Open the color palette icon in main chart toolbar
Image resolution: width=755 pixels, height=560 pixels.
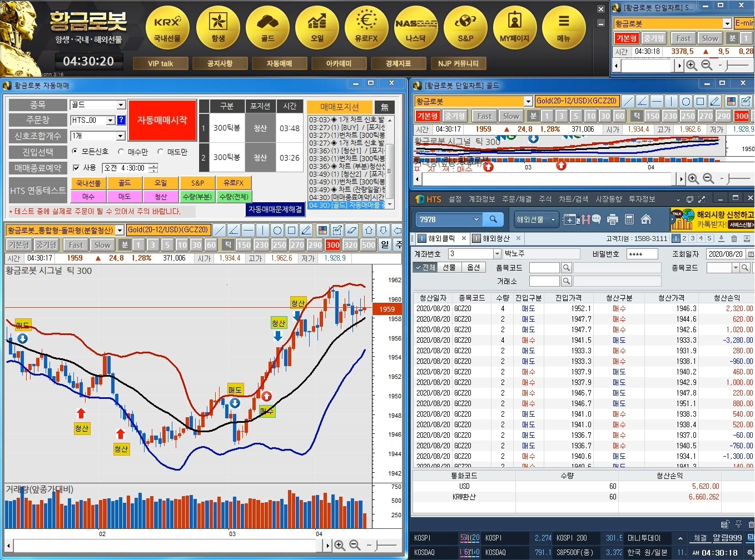click(x=322, y=230)
